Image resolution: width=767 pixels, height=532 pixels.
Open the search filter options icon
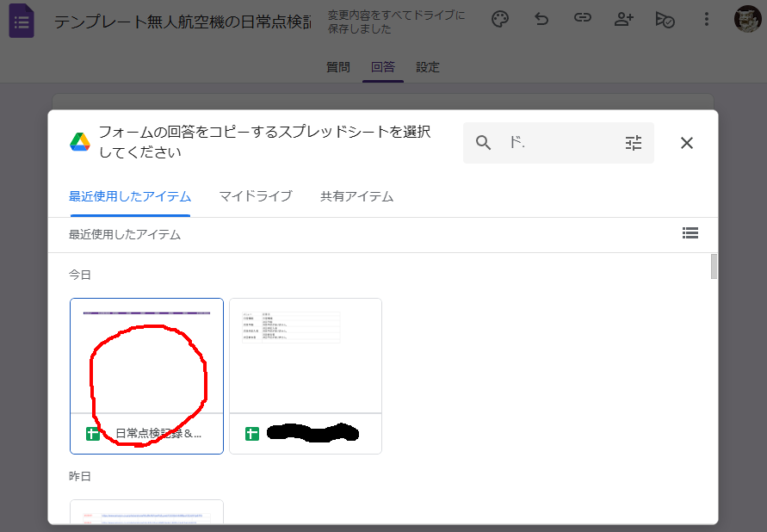pos(634,143)
